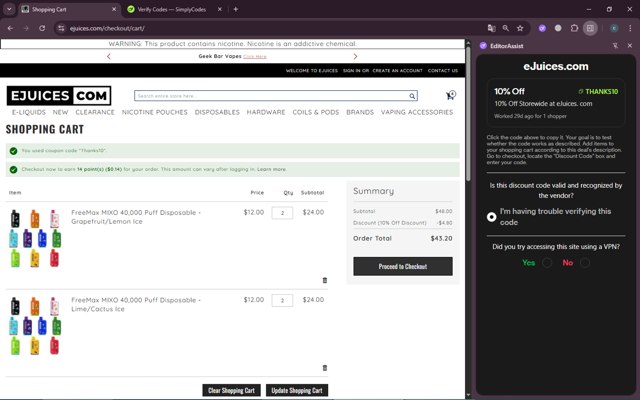Viewport: 640px width, 400px height.
Task: Select the Shopping Cart tab
Action: click(x=69, y=9)
